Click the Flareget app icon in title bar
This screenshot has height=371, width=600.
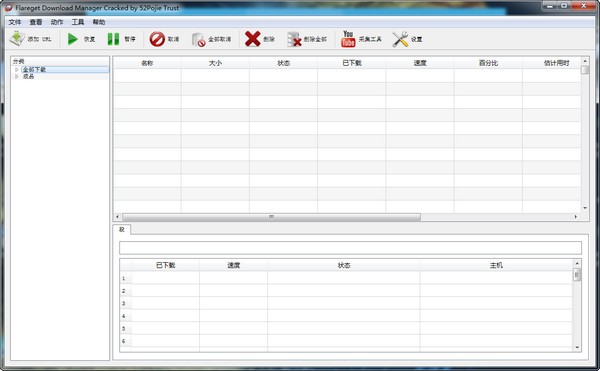click(8, 8)
